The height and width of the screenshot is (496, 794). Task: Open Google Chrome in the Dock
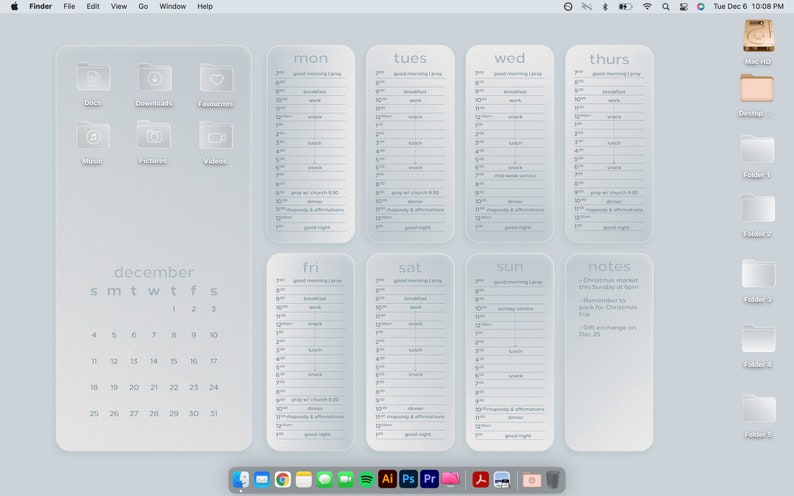pos(283,479)
